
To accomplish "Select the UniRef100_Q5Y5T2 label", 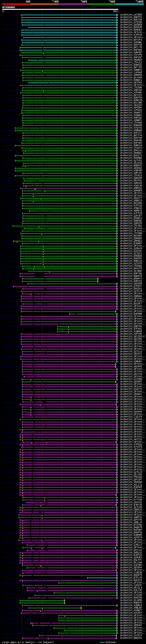I will (x=131, y=354).
